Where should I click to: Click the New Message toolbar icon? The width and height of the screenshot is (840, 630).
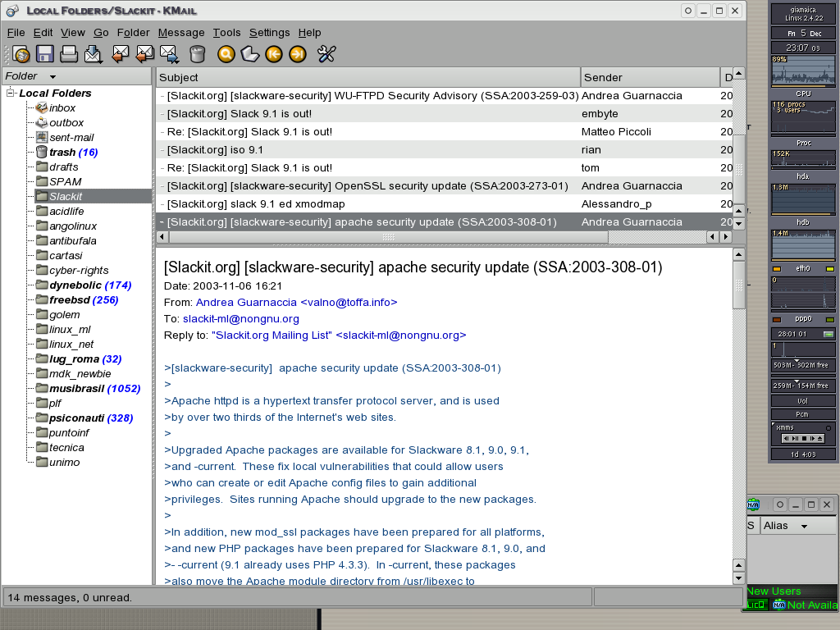pos(21,54)
